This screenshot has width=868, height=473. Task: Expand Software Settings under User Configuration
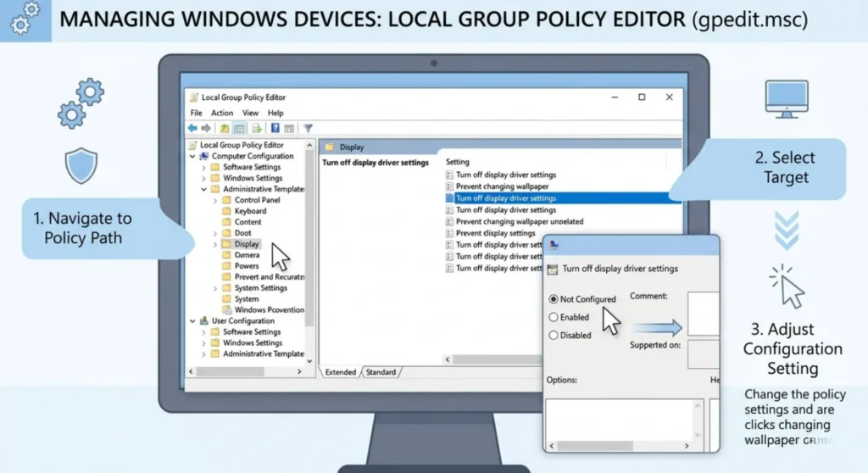click(x=203, y=331)
